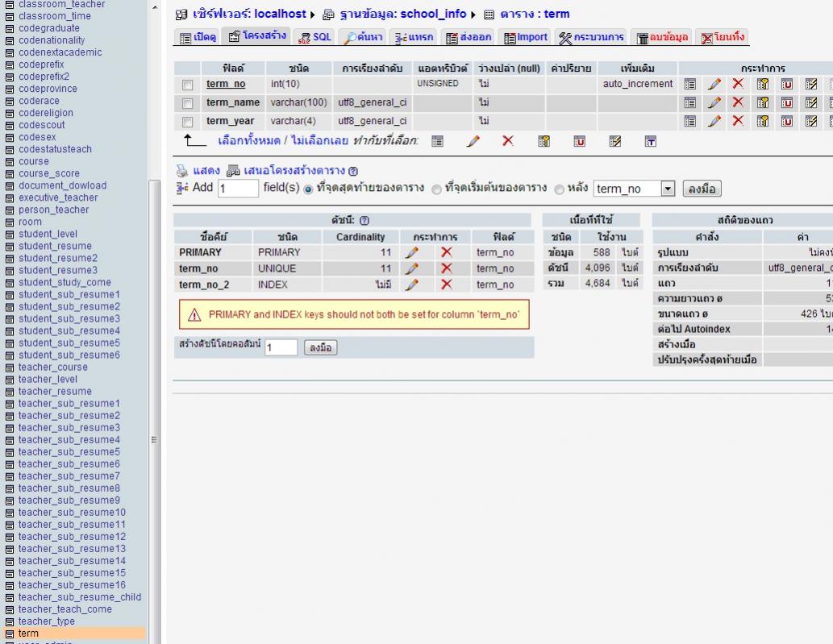Select the 'after' column radio option
The image size is (833, 644).
coord(560,189)
